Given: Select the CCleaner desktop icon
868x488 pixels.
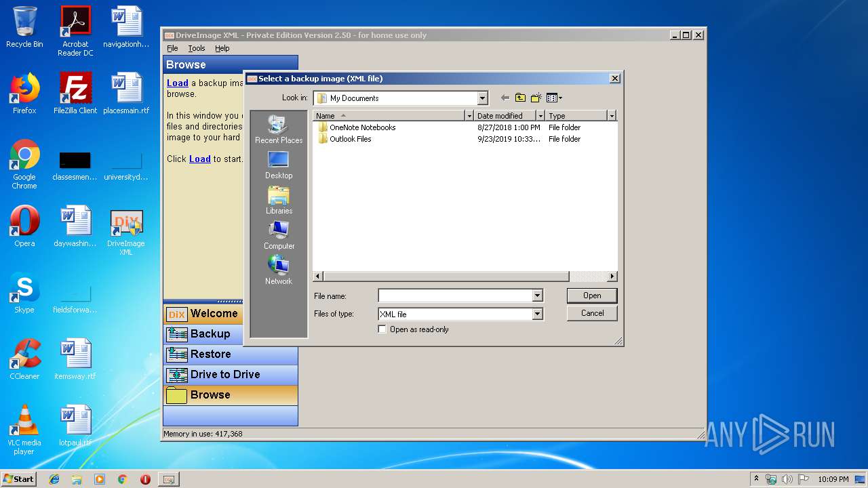Looking at the screenshot, I should click(x=24, y=359).
